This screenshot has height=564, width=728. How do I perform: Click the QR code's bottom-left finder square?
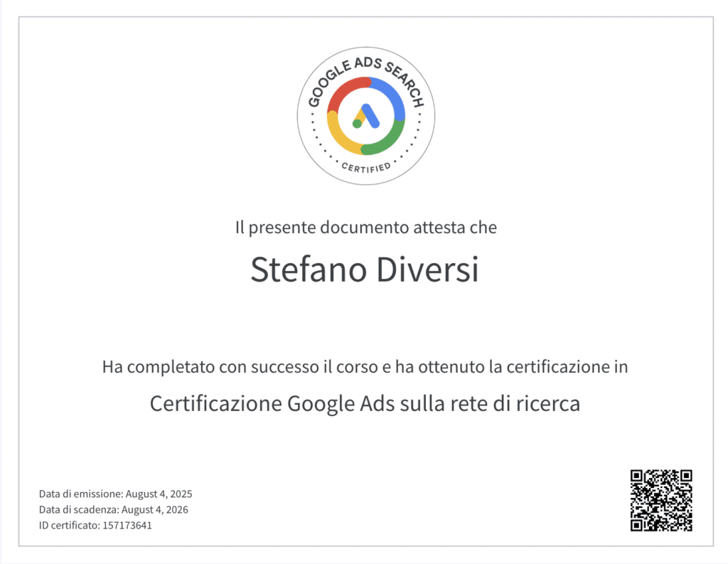point(639,523)
